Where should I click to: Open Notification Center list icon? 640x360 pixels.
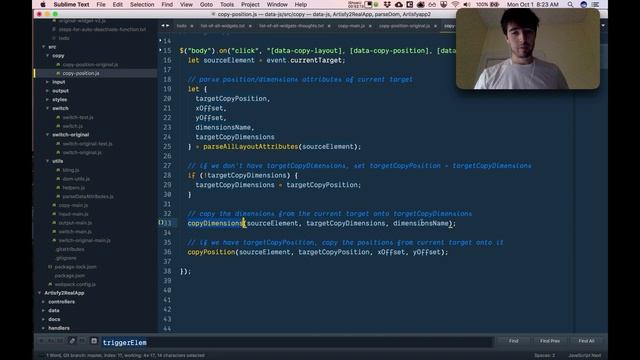[x=596, y=4]
